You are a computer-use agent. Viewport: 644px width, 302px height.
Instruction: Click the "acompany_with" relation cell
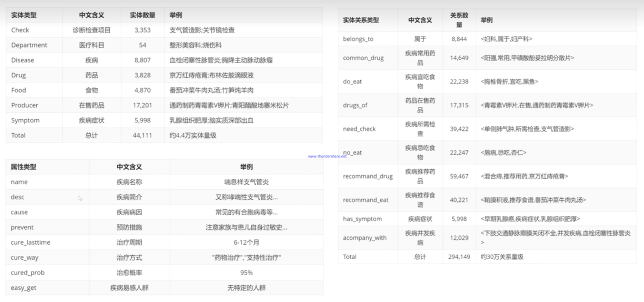tap(365, 238)
